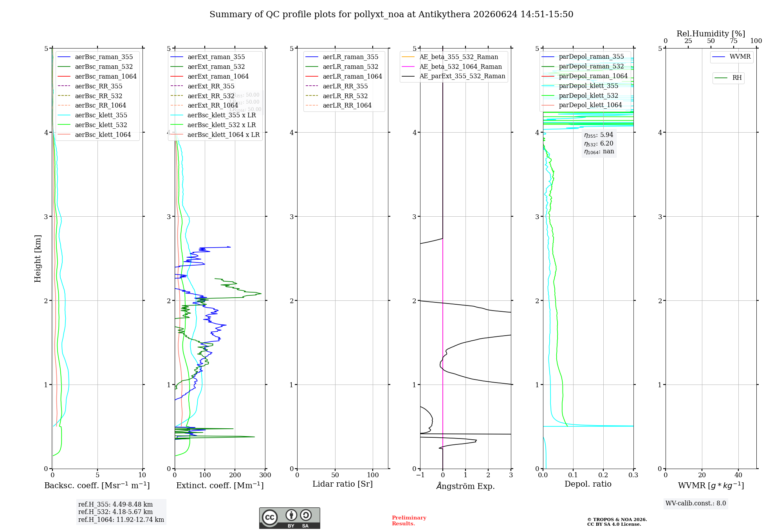Click the plot summary title text
This screenshot has width=783, height=532.
pos(391,14)
